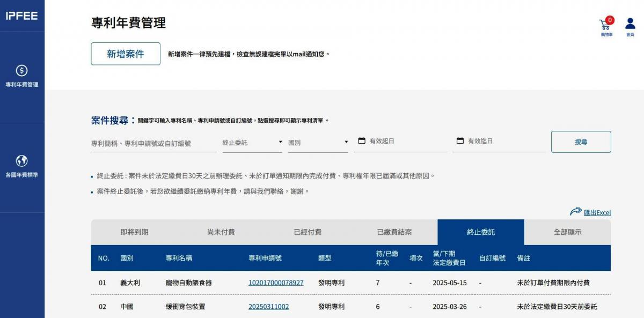
Task: Click calendar icon for 有效起日
Action: click(x=362, y=141)
